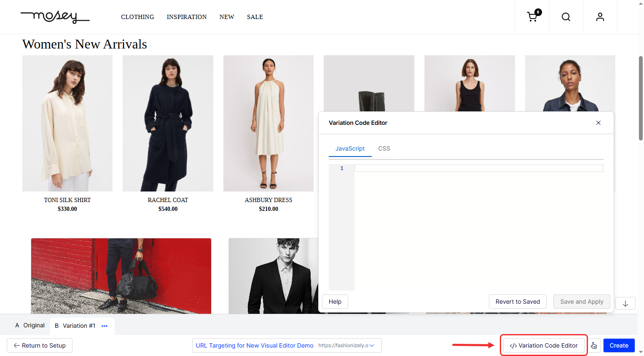Click the Save and Apply button
This screenshot has width=644, height=356.
(x=581, y=302)
